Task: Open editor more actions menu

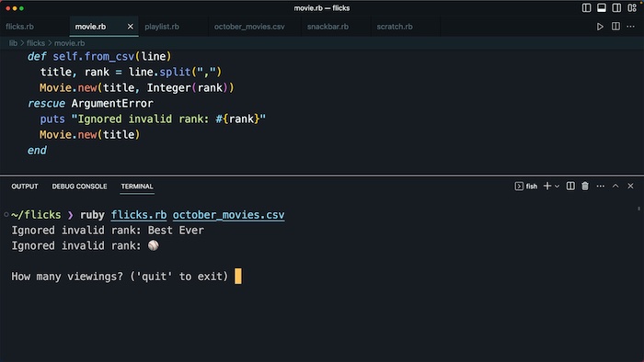Action: 631,27
